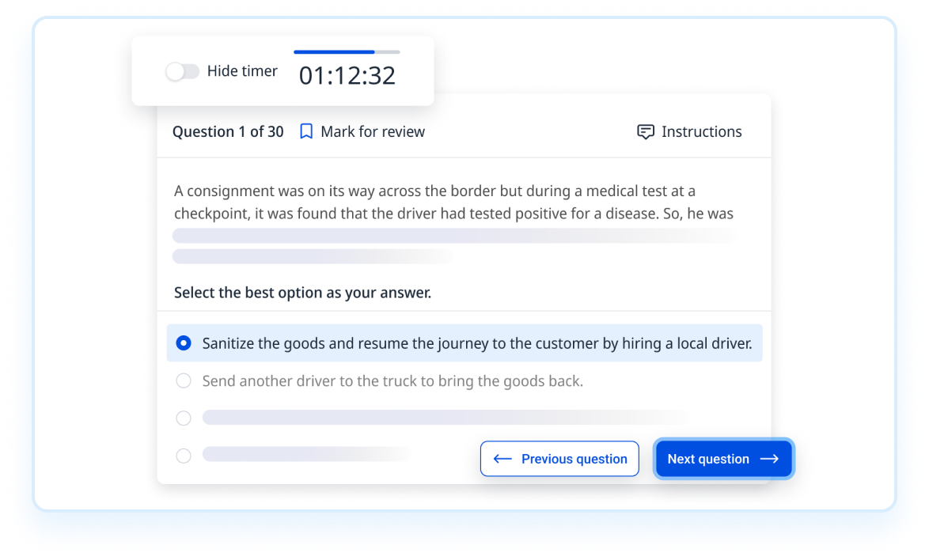Click the 'Send another driver to the truck' text
This screenshot has width=929, height=560.
[x=392, y=381]
